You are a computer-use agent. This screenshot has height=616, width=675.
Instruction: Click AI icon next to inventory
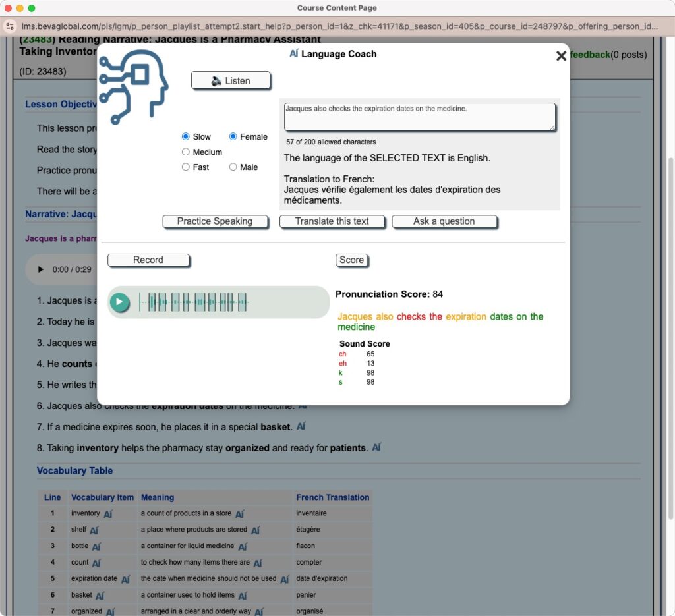108,514
